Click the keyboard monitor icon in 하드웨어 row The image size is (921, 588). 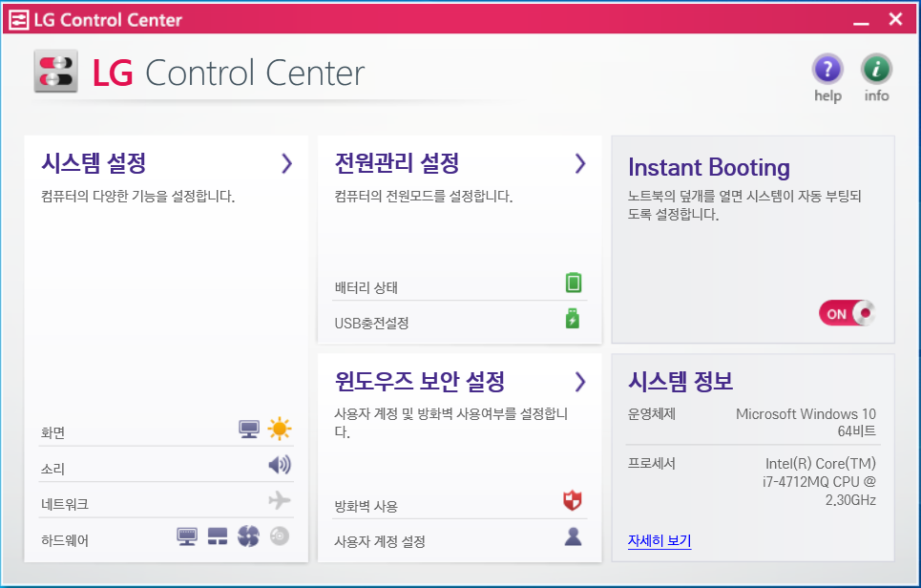point(187,536)
